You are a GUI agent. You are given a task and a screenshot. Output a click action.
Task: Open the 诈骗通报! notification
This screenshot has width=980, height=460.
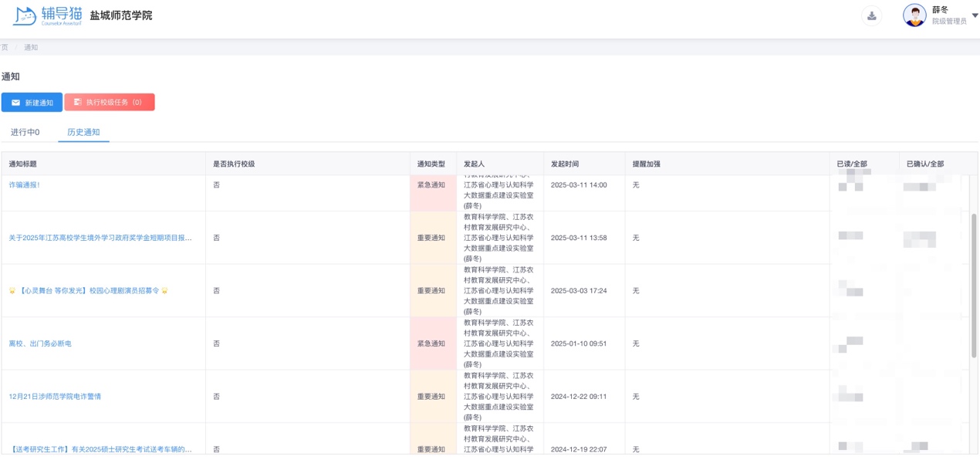24,185
